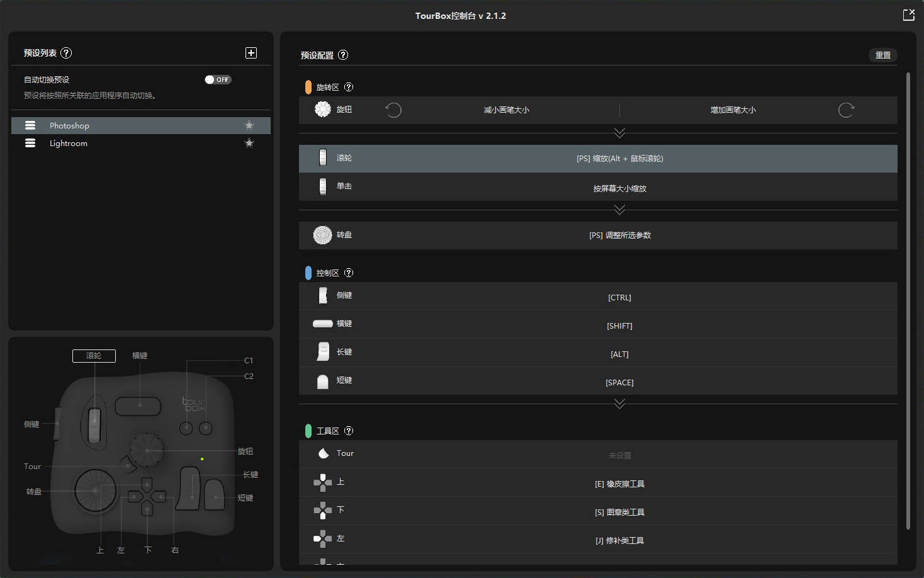Click the clockwise rotate icon in 旋钮 row
Image resolution: width=924 pixels, height=578 pixels.
[x=846, y=110]
